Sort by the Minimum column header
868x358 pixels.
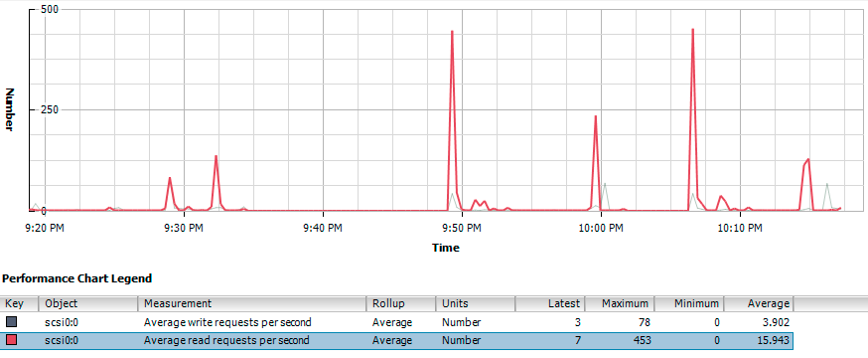pyautogui.click(x=689, y=303)
